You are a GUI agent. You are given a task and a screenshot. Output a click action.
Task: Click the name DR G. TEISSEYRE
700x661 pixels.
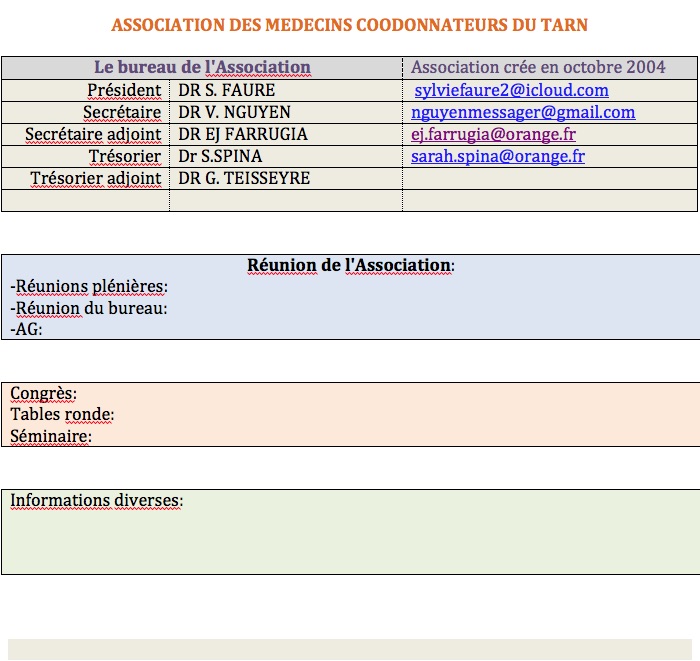pyautogui.click(x=244, y=179)
